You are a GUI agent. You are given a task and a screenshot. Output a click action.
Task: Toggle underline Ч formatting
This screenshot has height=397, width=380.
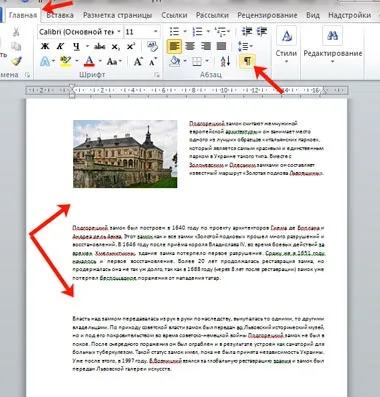tap(76, 47)
